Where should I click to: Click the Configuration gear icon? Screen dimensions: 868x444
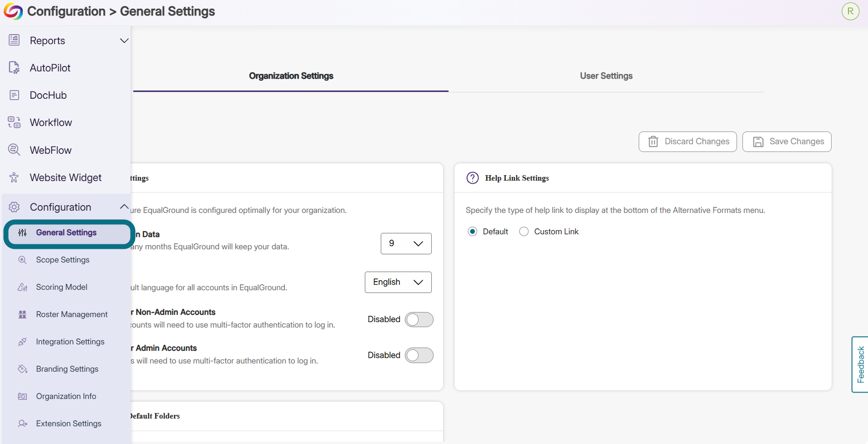click(x=14, y=207)
